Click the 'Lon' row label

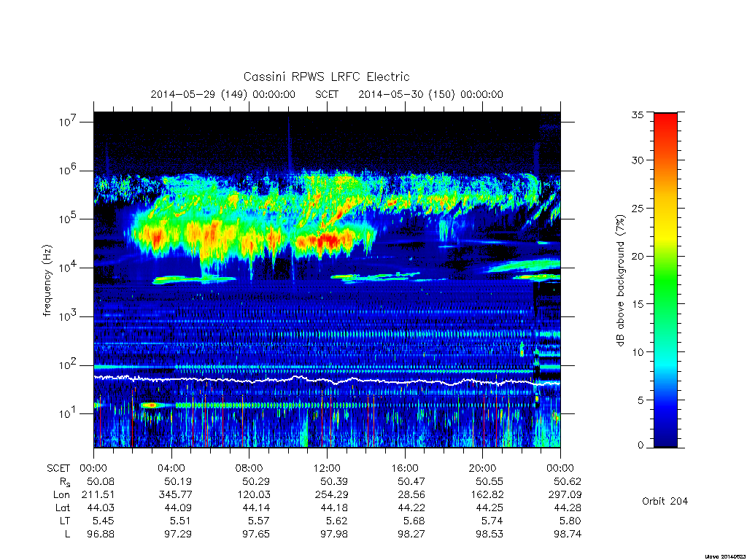point(61,495)
